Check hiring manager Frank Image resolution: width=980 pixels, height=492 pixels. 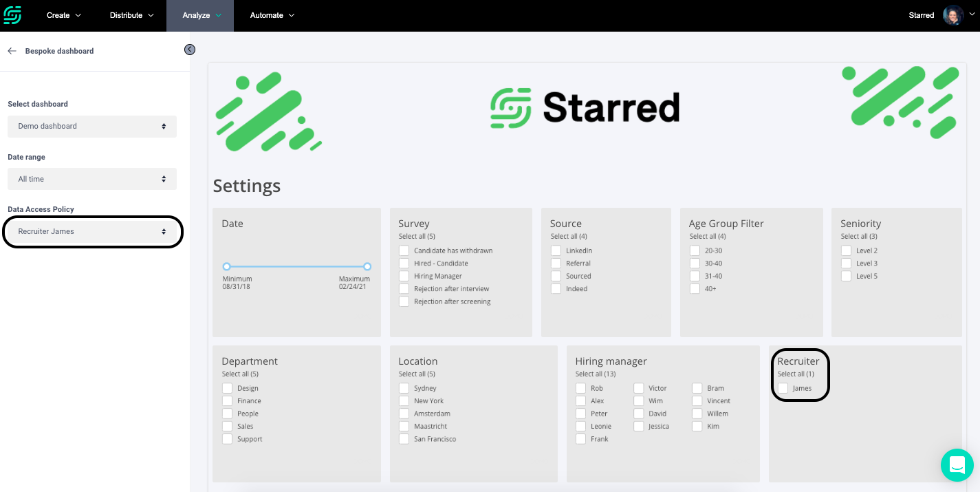pyautogui.click(x=581, y=439)
